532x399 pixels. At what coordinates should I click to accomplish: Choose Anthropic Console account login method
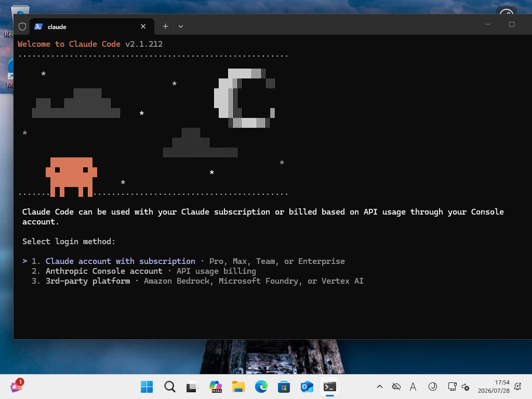pyautogui.click(x=144, y=271)
